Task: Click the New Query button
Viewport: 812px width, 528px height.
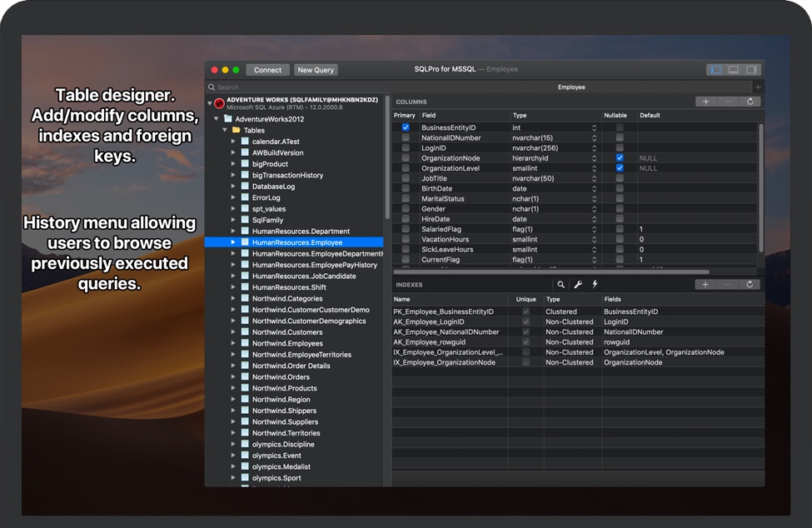Action: [316, 70]
